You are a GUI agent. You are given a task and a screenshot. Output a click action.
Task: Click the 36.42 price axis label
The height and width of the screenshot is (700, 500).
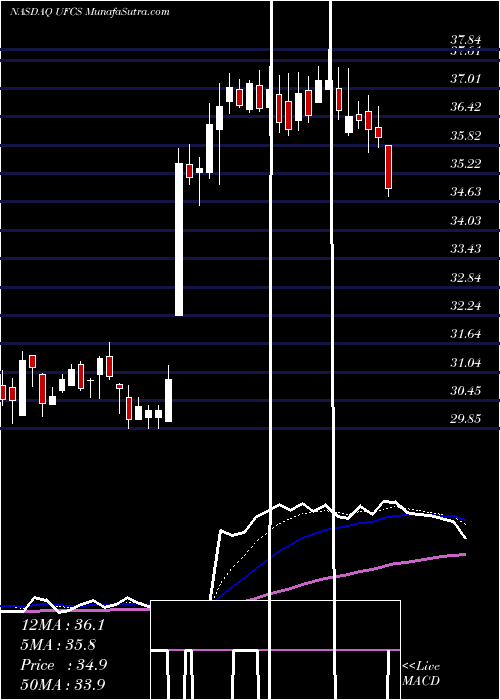pyautogui.click(x=466, y=107)
